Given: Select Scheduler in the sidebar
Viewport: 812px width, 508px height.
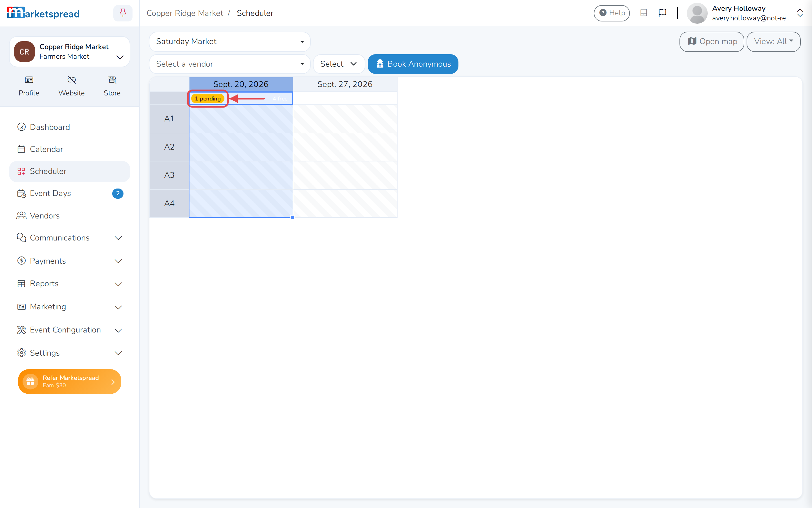Looking at the screenshot, I should (69, 171).
